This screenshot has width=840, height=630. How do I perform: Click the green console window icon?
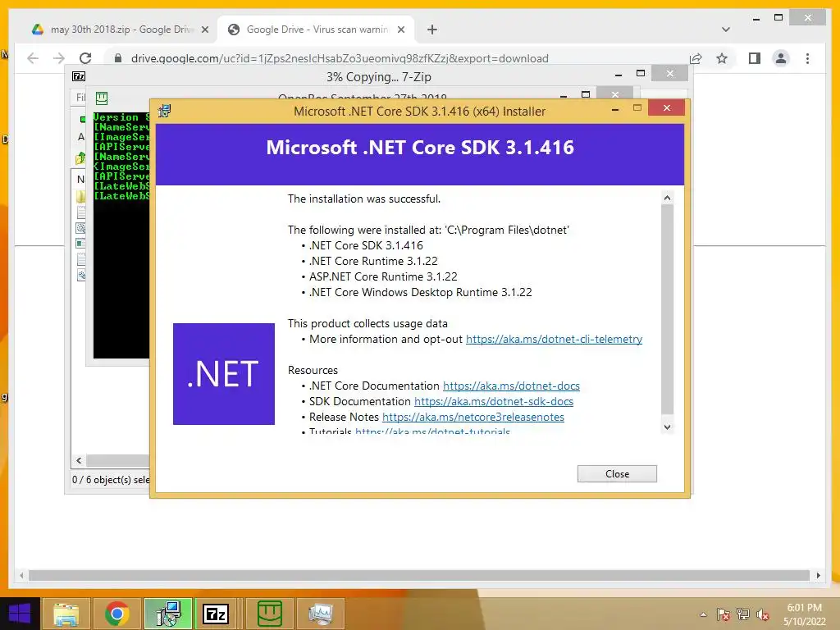[101, 98]
